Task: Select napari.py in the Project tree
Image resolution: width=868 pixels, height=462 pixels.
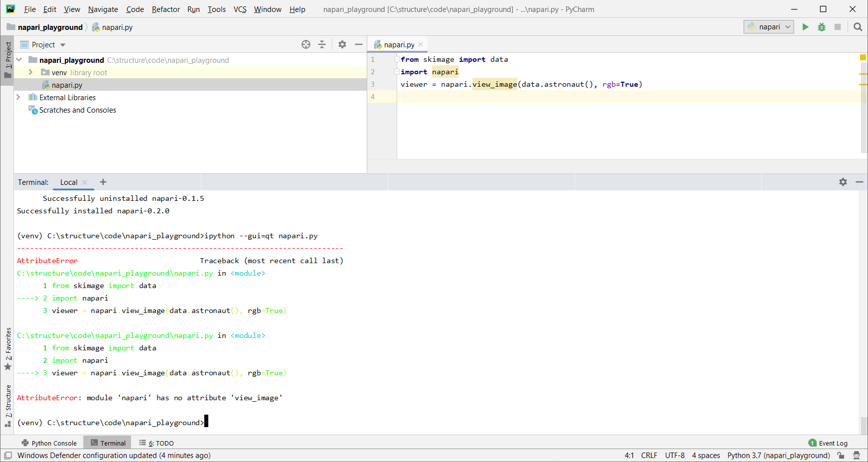Action: (67, 85)
